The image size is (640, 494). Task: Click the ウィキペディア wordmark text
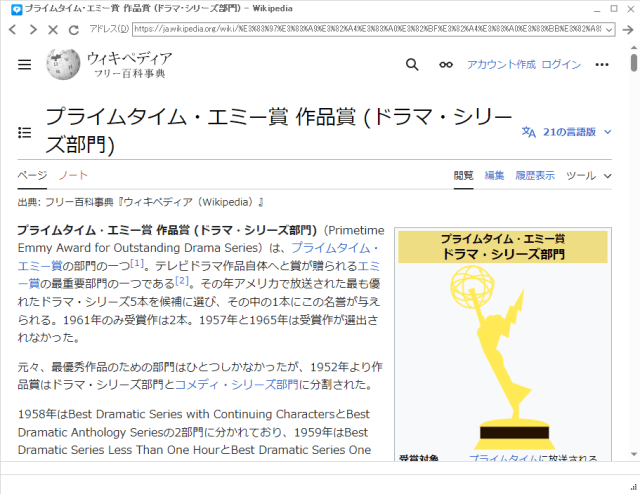tap(129, 59)
